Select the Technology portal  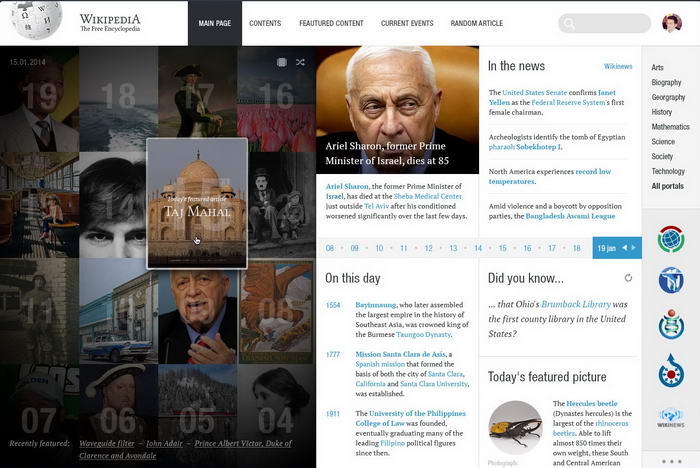pyautogui.click(x=668, y=171)
